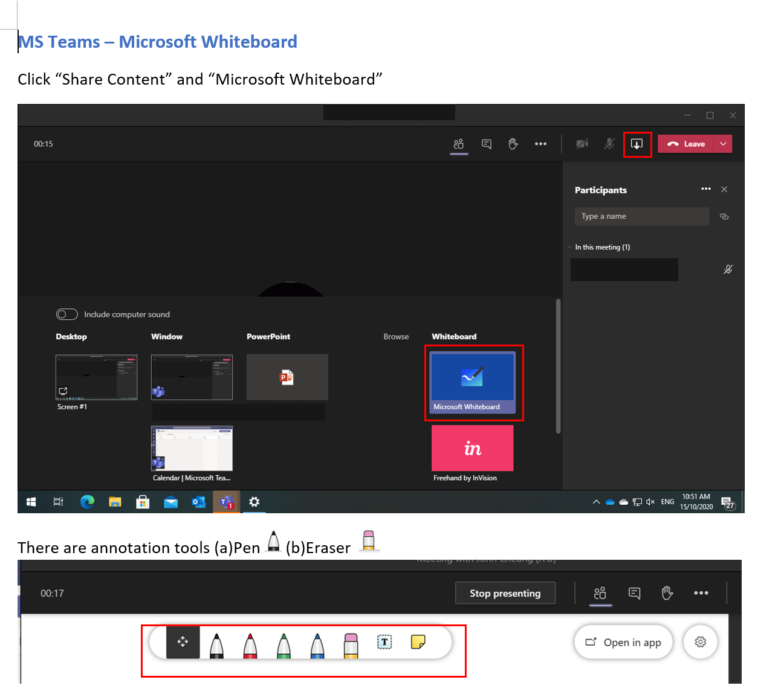Toggle Include computer sound switch
Image resolution: width=758 pixels, height=700 pixels.
(67, 314)
